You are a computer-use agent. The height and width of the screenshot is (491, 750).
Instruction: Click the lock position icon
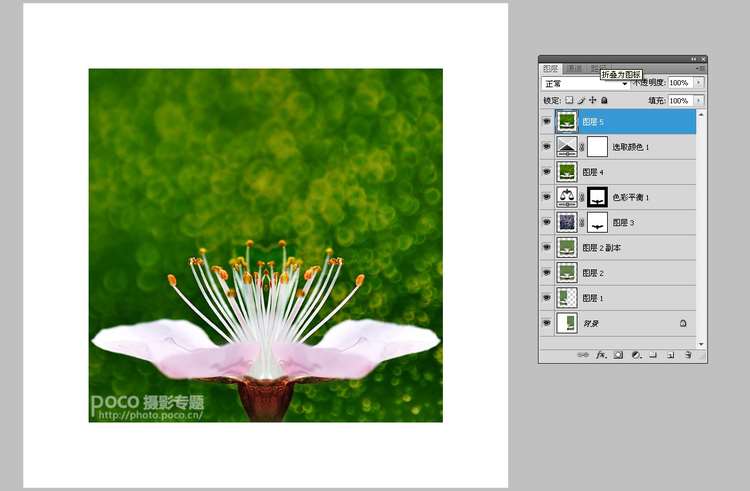593,101
